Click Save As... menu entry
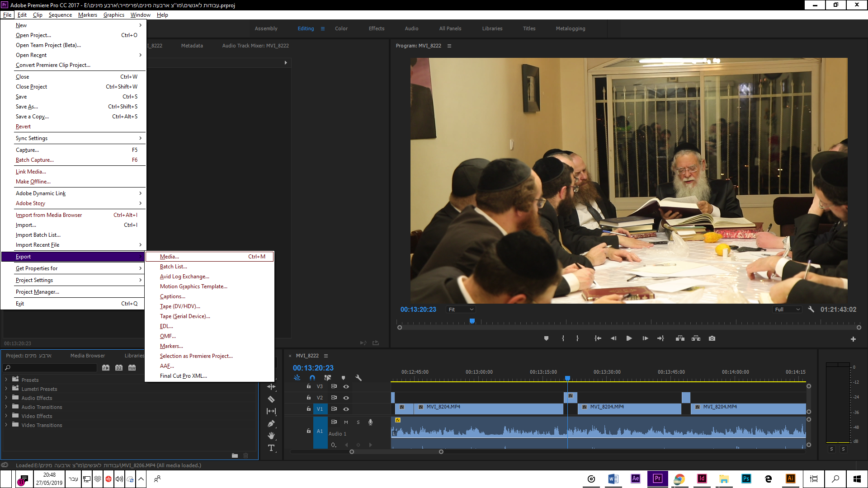868x488 pixels. pos(27,107)
